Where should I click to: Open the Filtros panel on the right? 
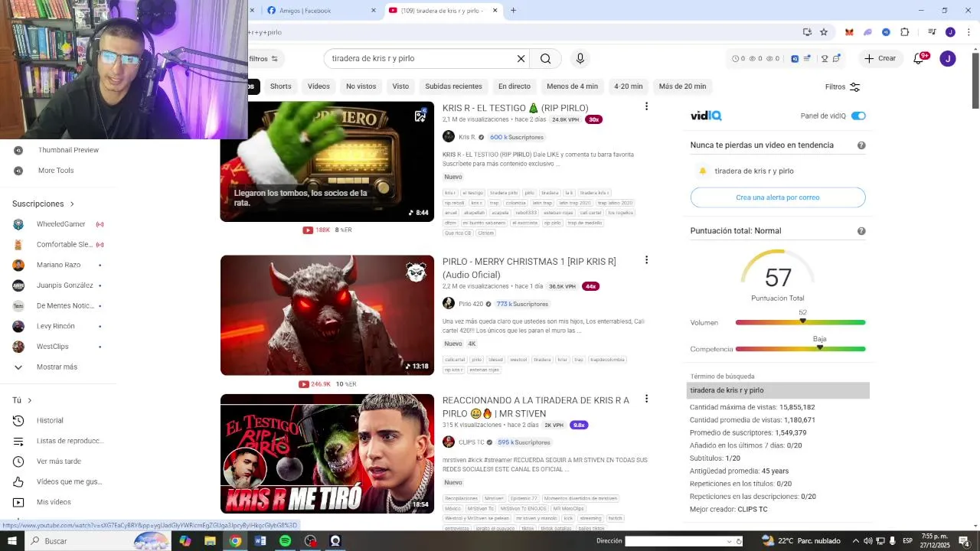[842, 86]
